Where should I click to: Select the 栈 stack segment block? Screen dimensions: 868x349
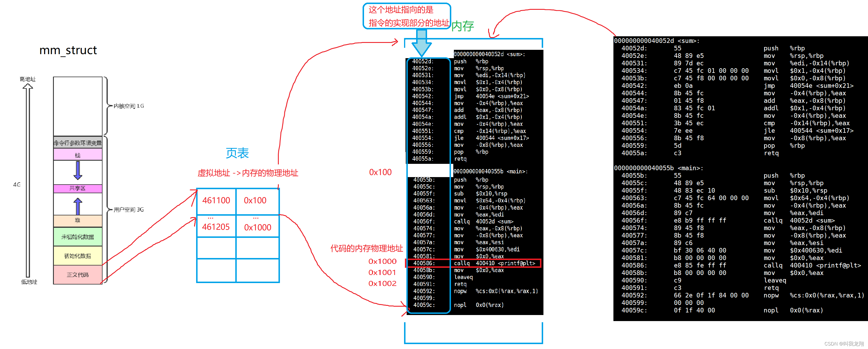tap(78, 155)
